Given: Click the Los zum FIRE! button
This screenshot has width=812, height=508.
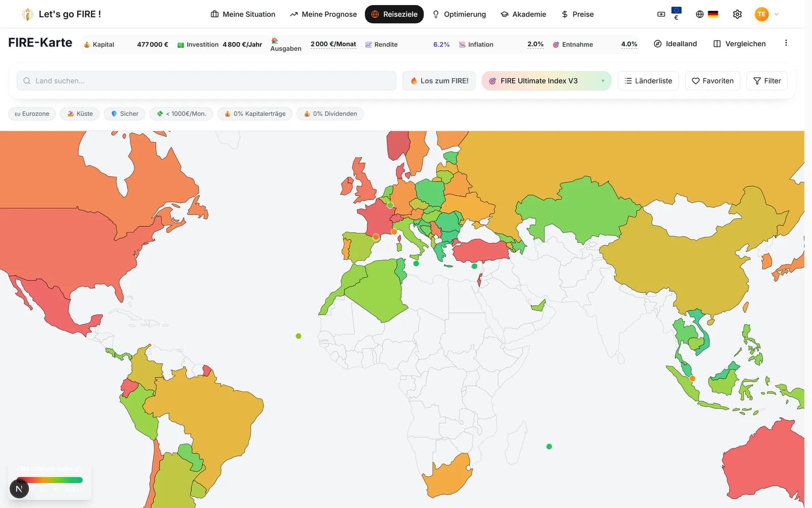Looking at the screenshot, I should tap(439, 81).
